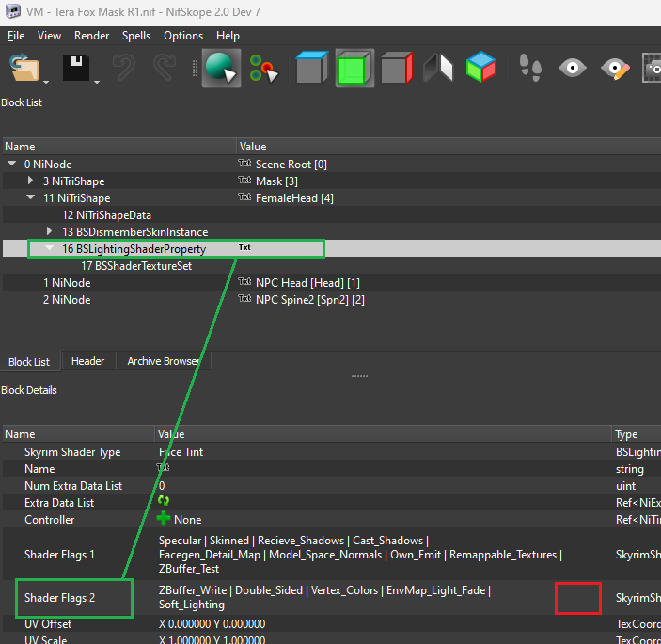Switch to the Header tab
The height and width of the screenshot is (644, 661).
point(87,361)
